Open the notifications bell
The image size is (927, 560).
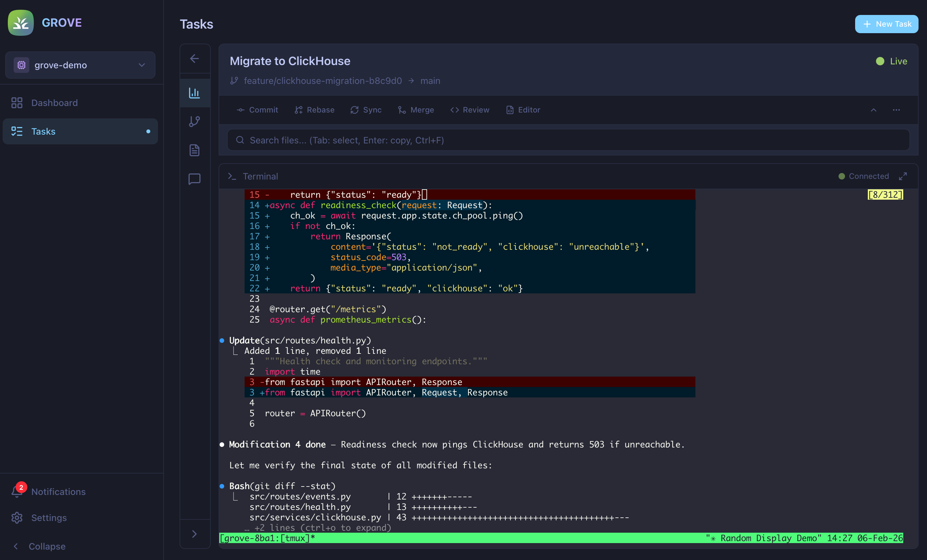pyautogui.click(x=17, y=492)
